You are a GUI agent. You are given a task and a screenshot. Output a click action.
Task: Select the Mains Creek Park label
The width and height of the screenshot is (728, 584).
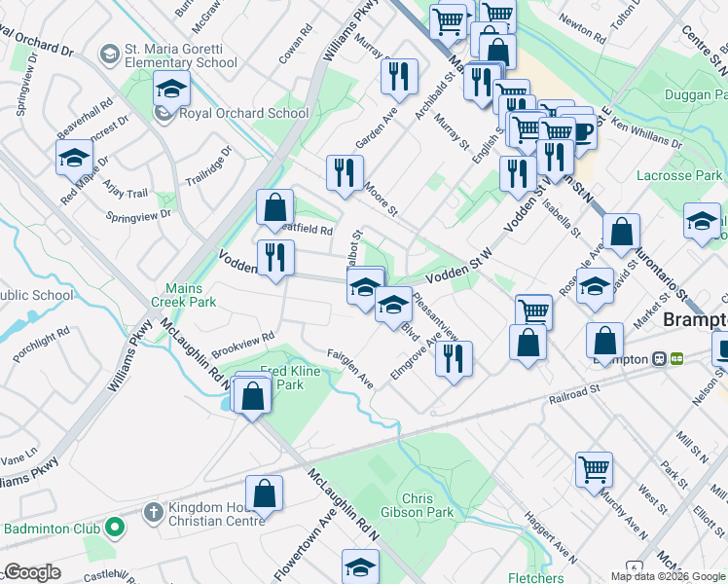184,295
